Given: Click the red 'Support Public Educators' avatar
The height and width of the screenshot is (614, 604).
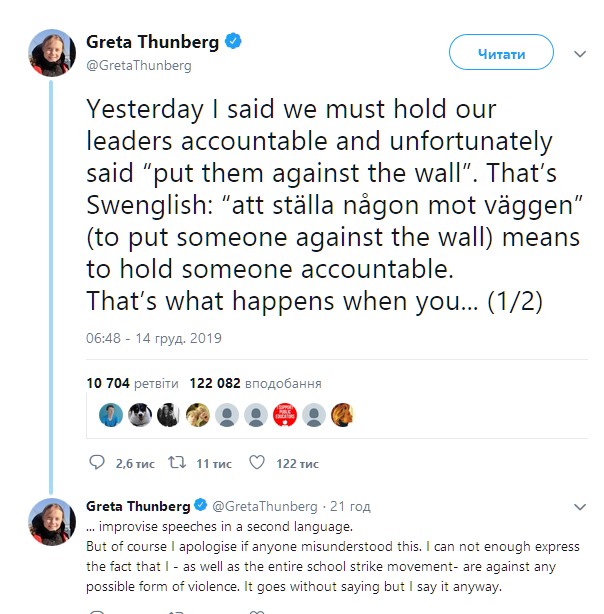Looking at the screenshot, I should coord(284,415).
